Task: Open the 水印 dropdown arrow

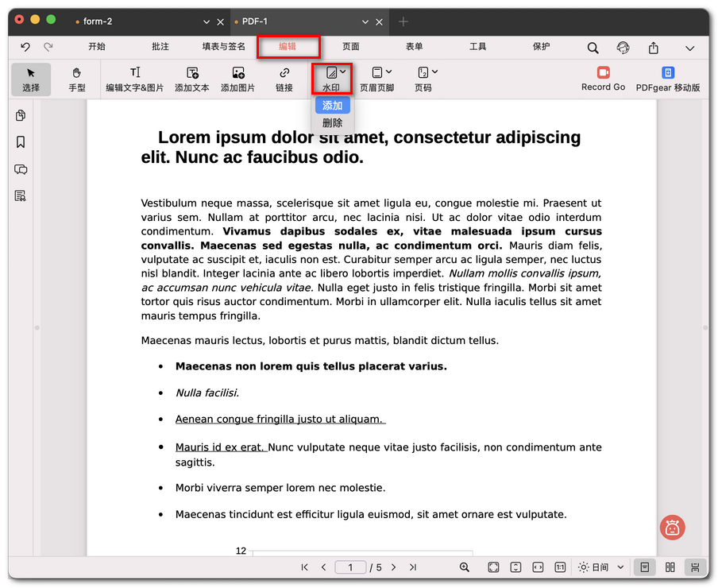Action: [x=343, y=72]
